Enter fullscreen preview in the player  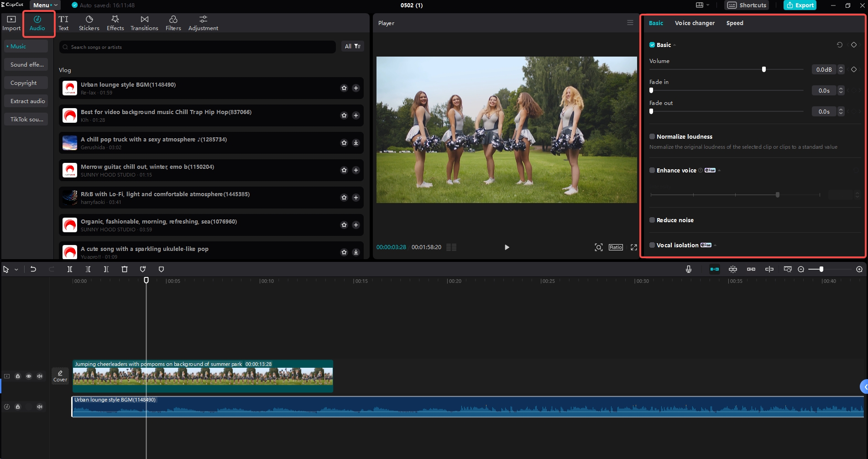[x=633, y=247]
